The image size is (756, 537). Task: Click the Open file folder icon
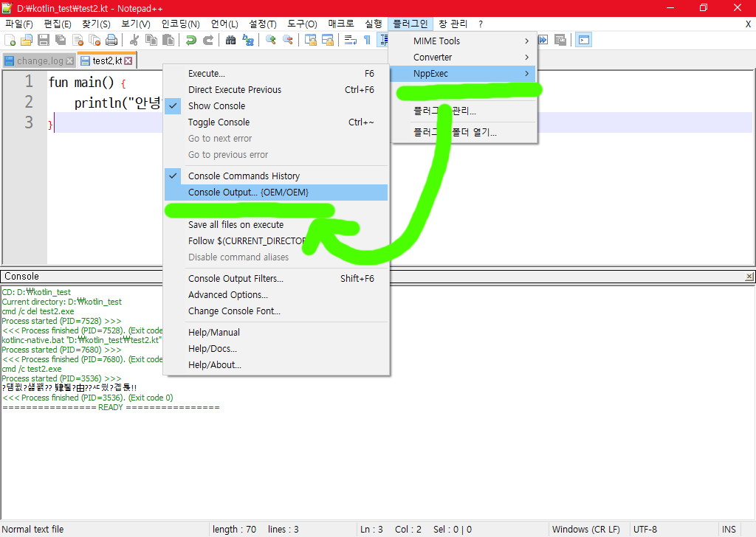[x=27, y=40]
